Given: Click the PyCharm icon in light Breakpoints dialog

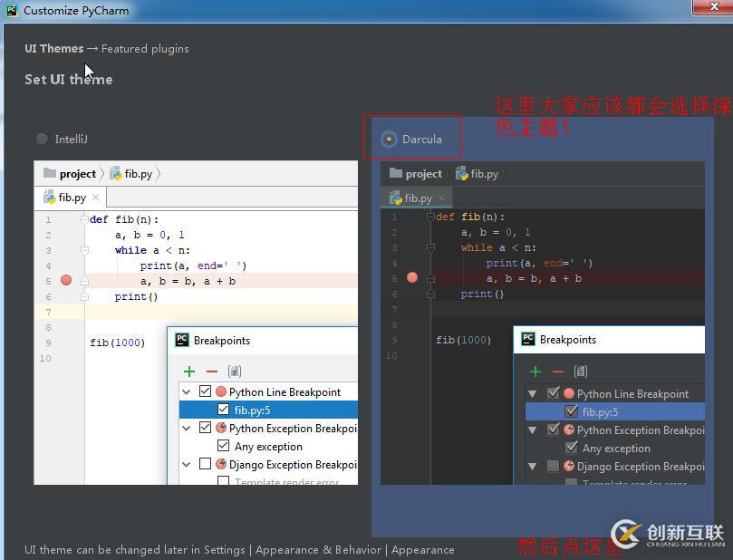Looking at the screenshot, I should click(181, 340).
